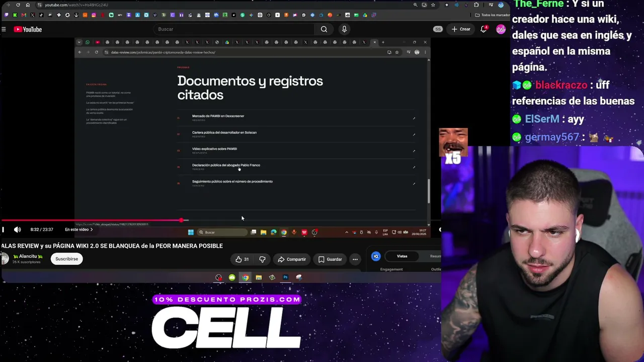
Task: Open a new tab in the inner browser
Action: [383, 42]
